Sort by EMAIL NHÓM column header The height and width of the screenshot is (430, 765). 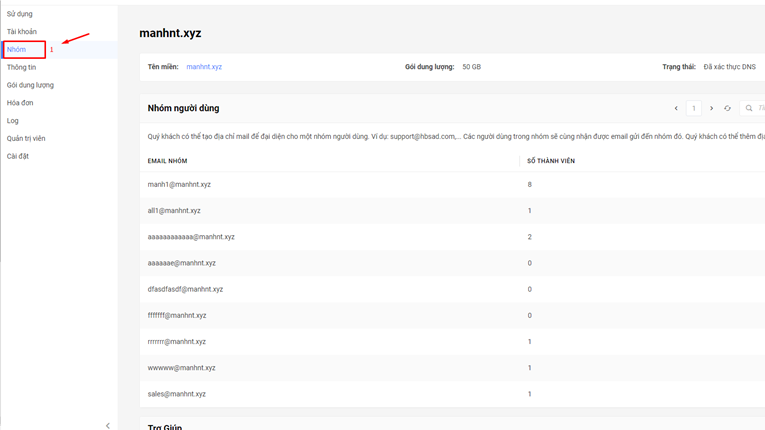[170, 161]
